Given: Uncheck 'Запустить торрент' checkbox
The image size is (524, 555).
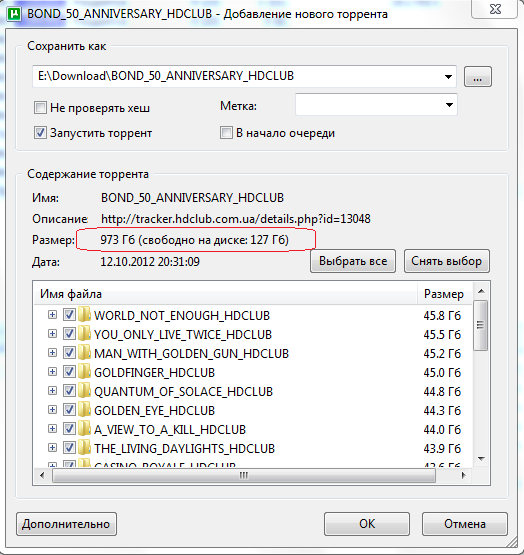Looking at the screenshot, I should (40, 133).
